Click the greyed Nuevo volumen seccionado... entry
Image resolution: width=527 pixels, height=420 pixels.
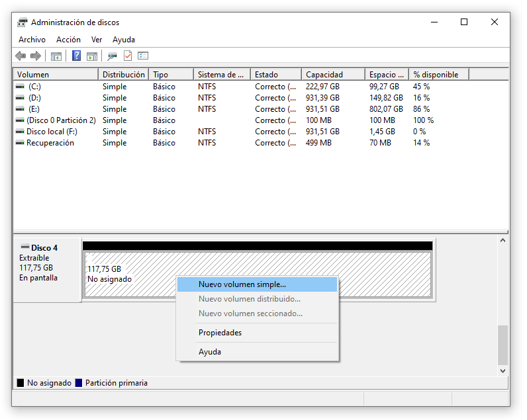coord(257,314)
